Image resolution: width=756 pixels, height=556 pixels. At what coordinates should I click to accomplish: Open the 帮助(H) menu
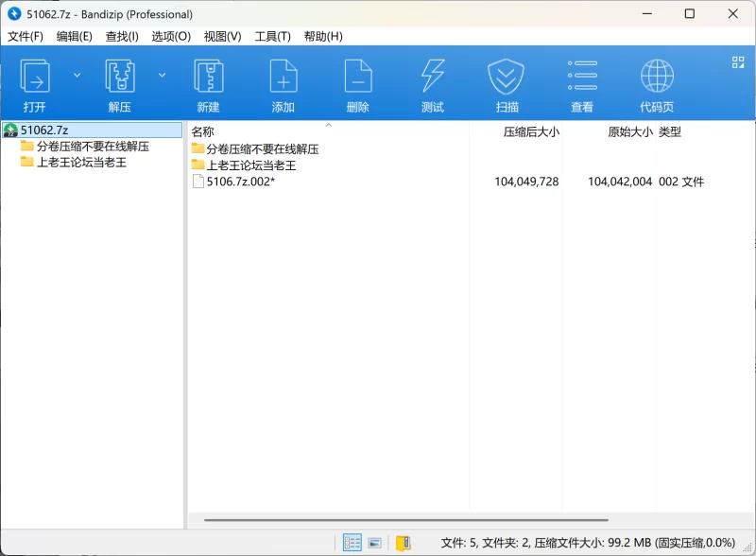pyautogui.click(x=323, y=37)
